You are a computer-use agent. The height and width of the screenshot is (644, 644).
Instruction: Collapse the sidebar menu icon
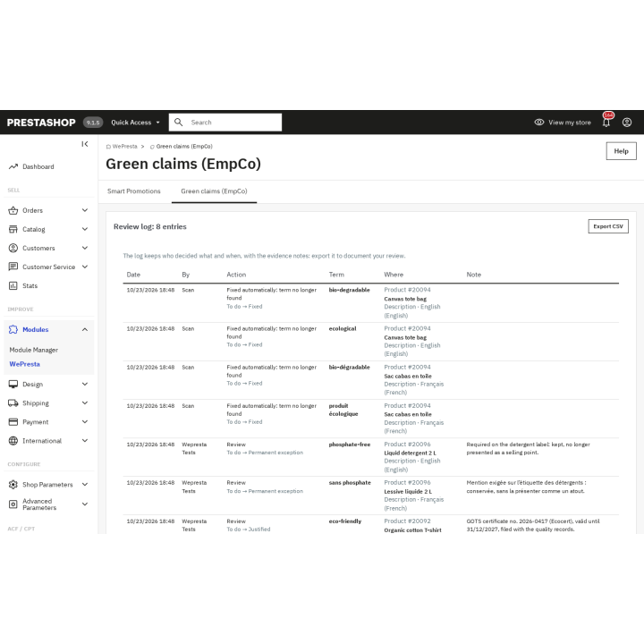point(85,144)
